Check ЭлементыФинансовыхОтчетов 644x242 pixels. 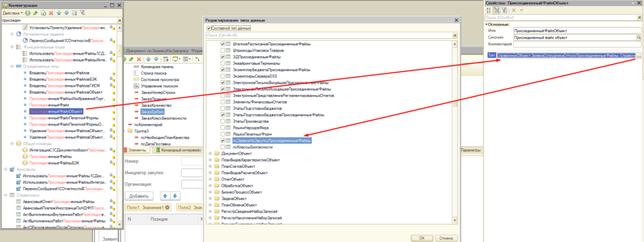tap(223, 102)
